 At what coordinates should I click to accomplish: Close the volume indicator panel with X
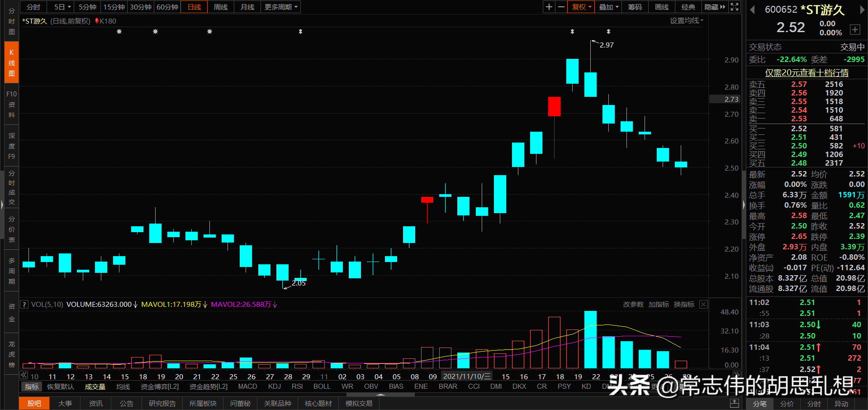click(703, 304)
